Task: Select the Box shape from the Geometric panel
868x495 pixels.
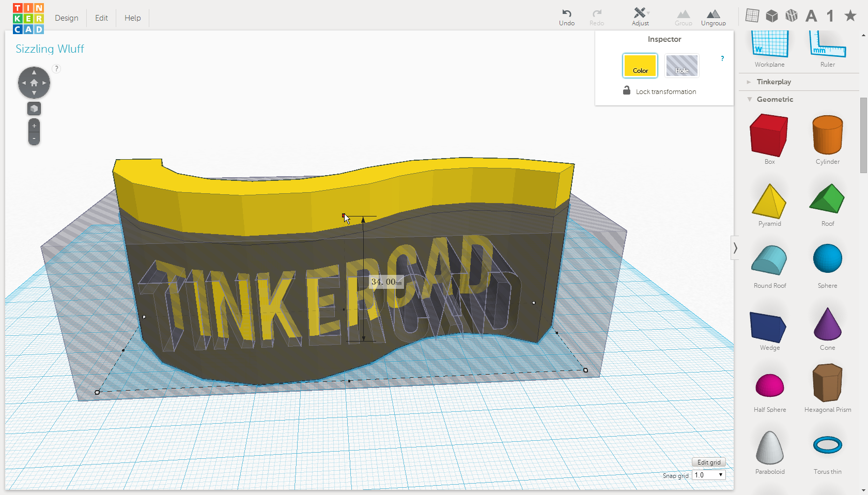Action: pos(769,135)
